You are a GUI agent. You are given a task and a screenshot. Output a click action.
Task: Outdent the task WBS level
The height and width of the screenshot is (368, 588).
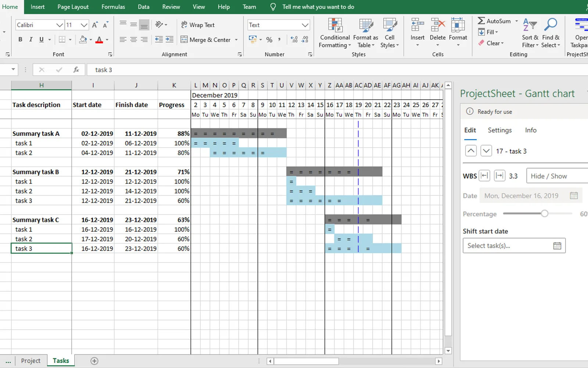(484, 176)
